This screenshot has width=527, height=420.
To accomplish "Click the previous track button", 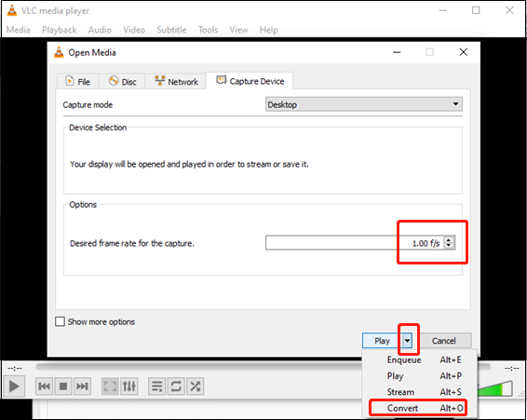I will [x=45, y=386].
